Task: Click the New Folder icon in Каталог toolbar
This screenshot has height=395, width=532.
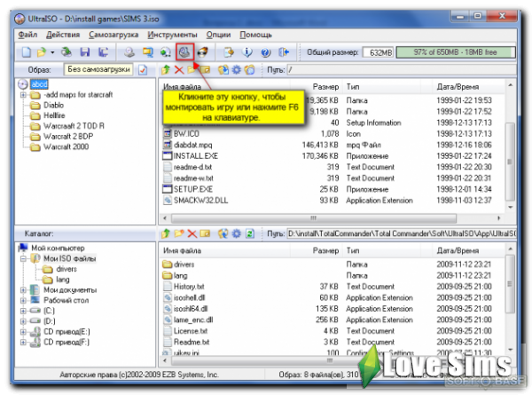Action: [x=179, y=233]
